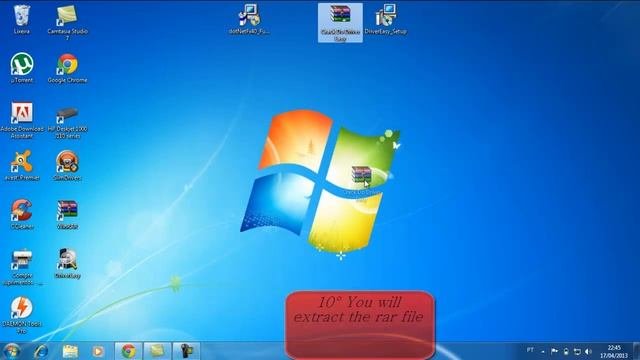Viewport: 640px width, 360px height.
Task: Select the SlimDrivers desktop shortcut
Action: pos(67,165)
